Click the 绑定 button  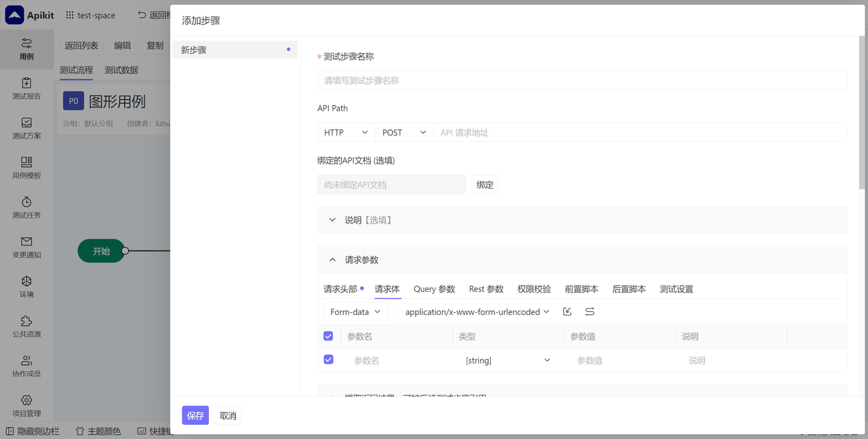(485, 185)
